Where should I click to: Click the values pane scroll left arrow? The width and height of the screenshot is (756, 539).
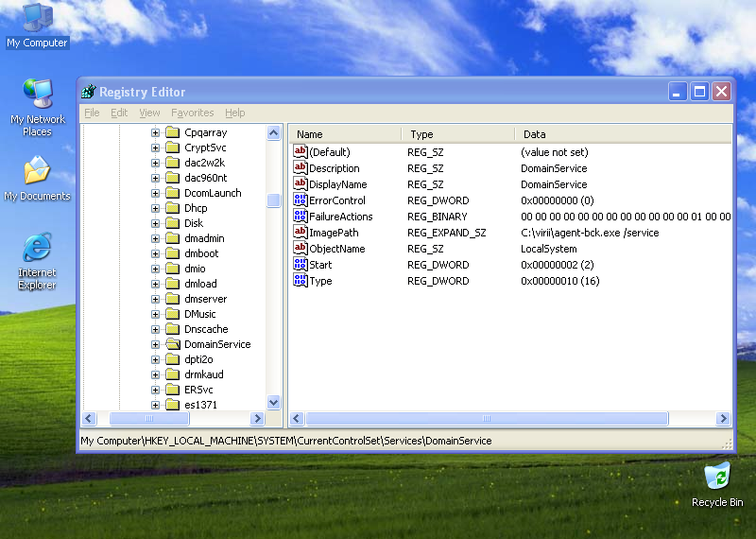coord(297,418)
